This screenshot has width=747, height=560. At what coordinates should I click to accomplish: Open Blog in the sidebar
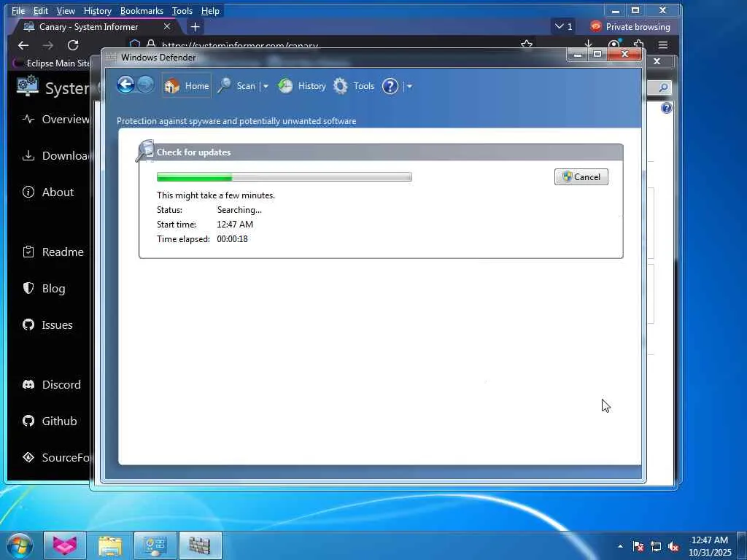[43, 288]
